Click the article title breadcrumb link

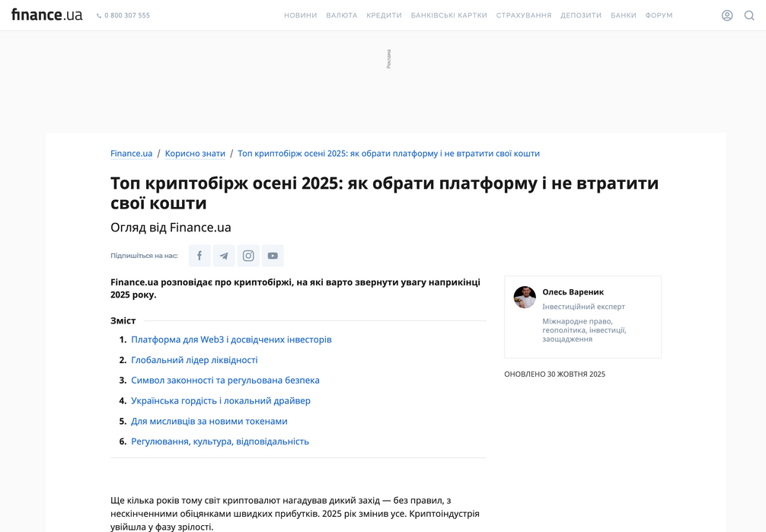click(x=388, y=154)
